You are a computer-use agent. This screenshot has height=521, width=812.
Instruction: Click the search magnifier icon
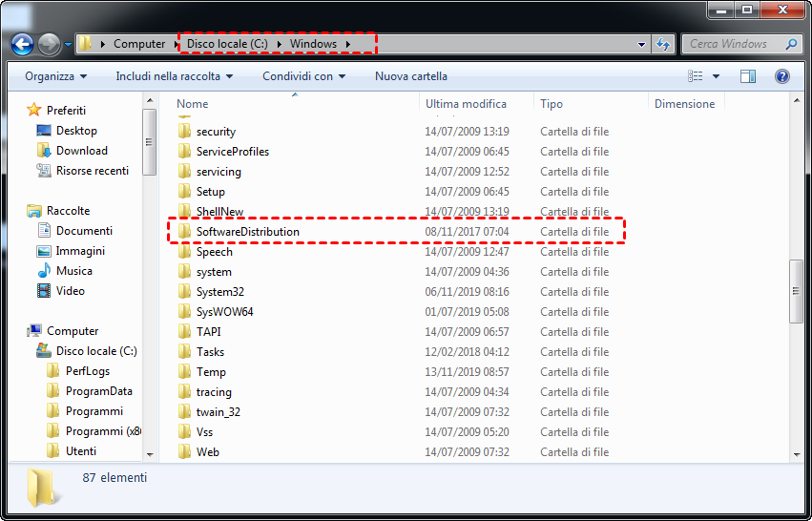pos(791,44)
